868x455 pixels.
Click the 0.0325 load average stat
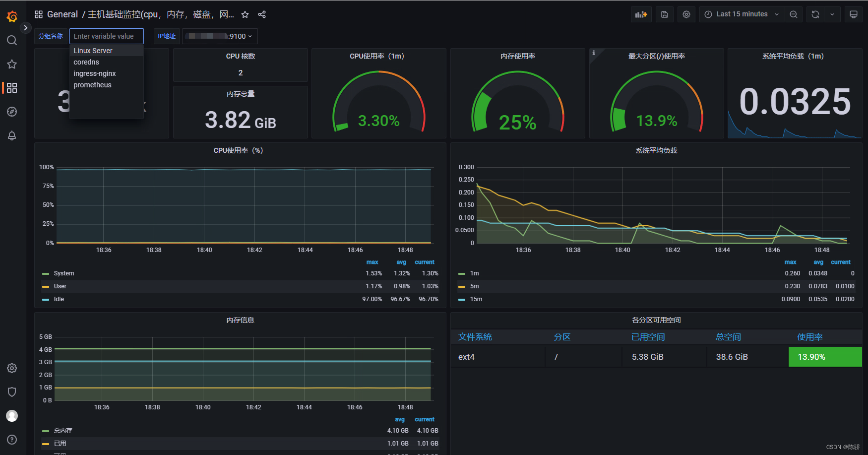[795, 102]
